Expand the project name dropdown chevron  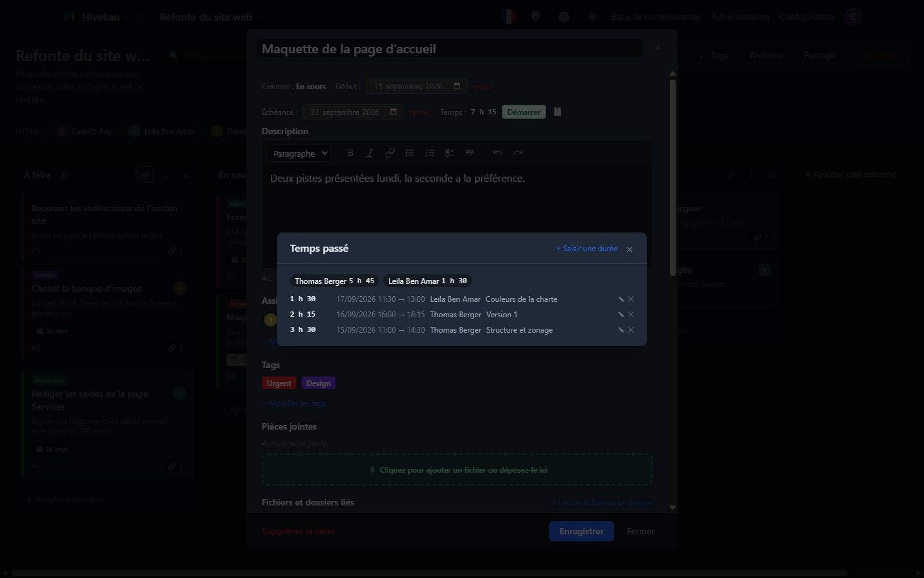262,17
